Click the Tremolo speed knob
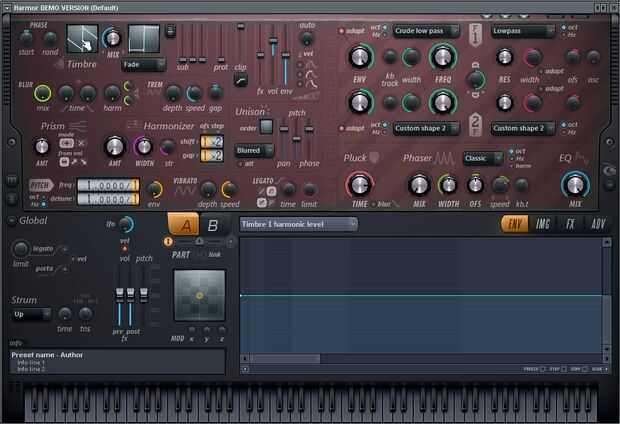The image size is (620, 424). pos(195,93)
